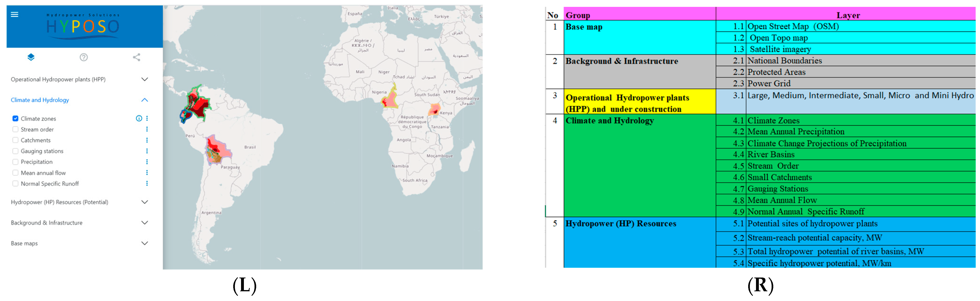Turn on Mean annual flow checkbox
The height and width of the screenshot is (301, 980).
16,173
